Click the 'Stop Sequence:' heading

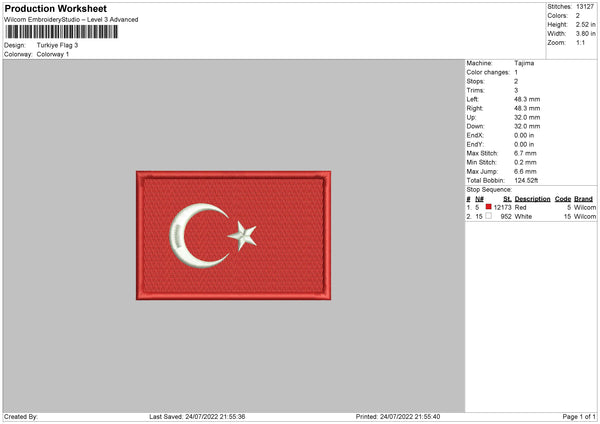coord(489,190)
